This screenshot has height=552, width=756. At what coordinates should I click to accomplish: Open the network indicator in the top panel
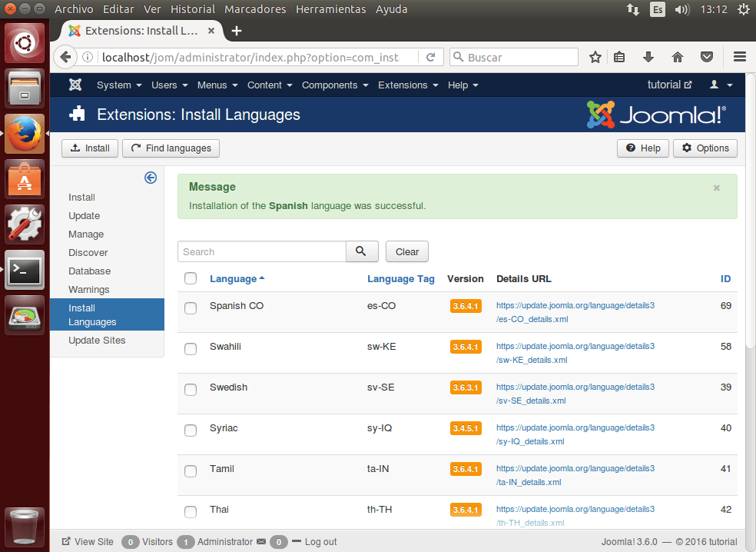(x=632, y=9)
